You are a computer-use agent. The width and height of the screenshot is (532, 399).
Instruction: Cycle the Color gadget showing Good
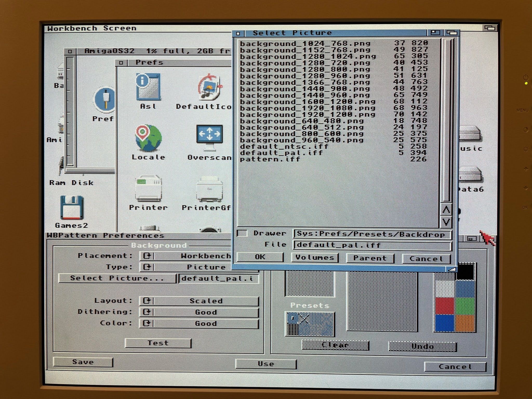click(x=199, y=324)
